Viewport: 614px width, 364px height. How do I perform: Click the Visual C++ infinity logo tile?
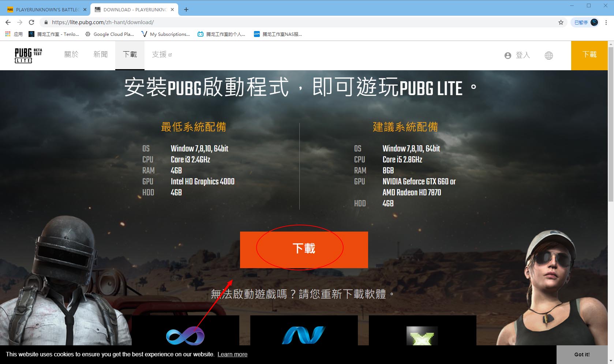coord(185,331)
